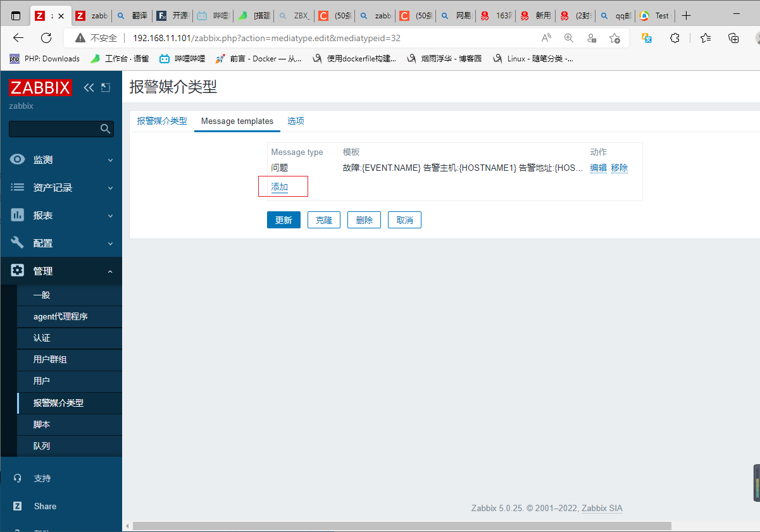
Task: Click the 配置 wrench icon
Action: coord(18,243)
